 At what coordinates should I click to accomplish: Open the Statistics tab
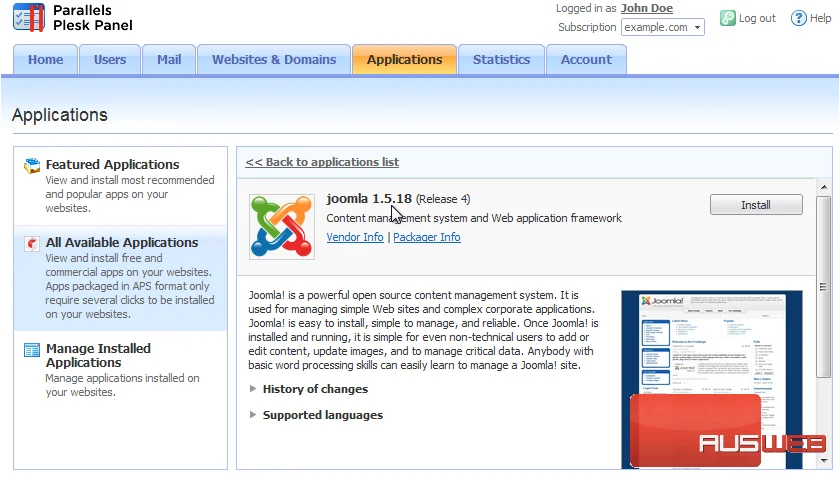[501, 59]
